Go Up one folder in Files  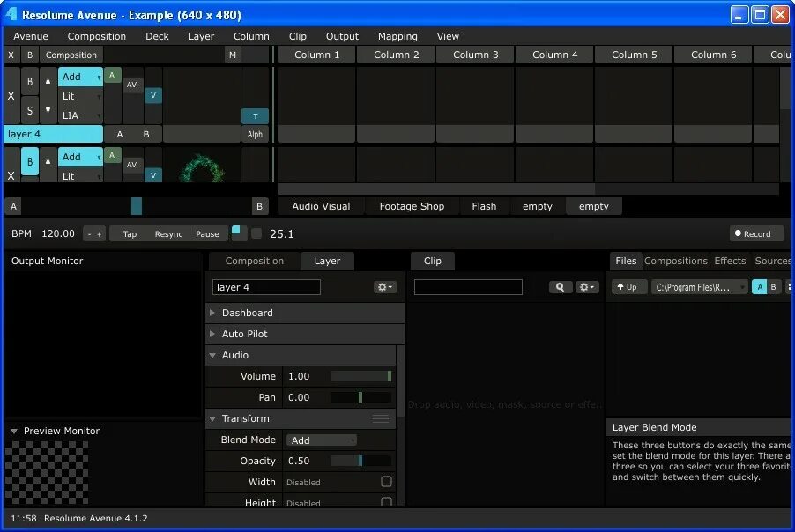tap(628, 287)
